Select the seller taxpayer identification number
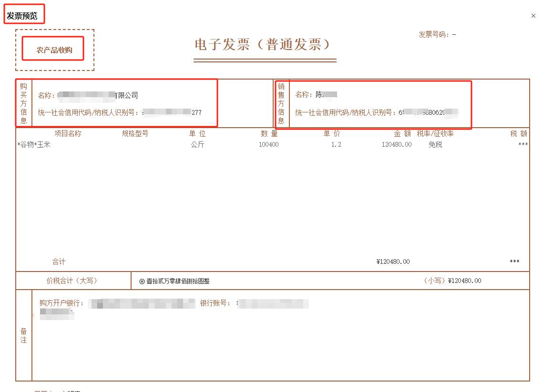This screenshot has height=392, width=543. (x=428, y=112)
